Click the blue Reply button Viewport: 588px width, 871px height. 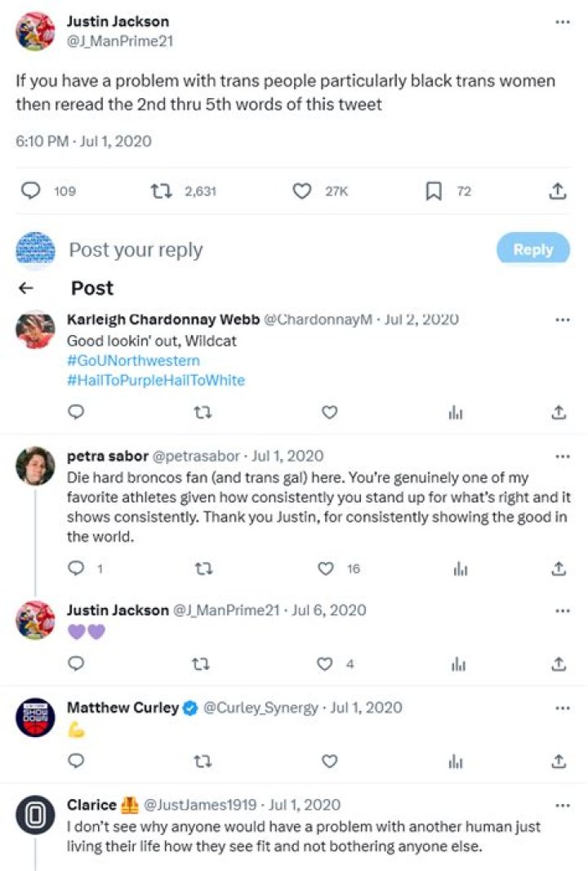click(x=532, y=250)
